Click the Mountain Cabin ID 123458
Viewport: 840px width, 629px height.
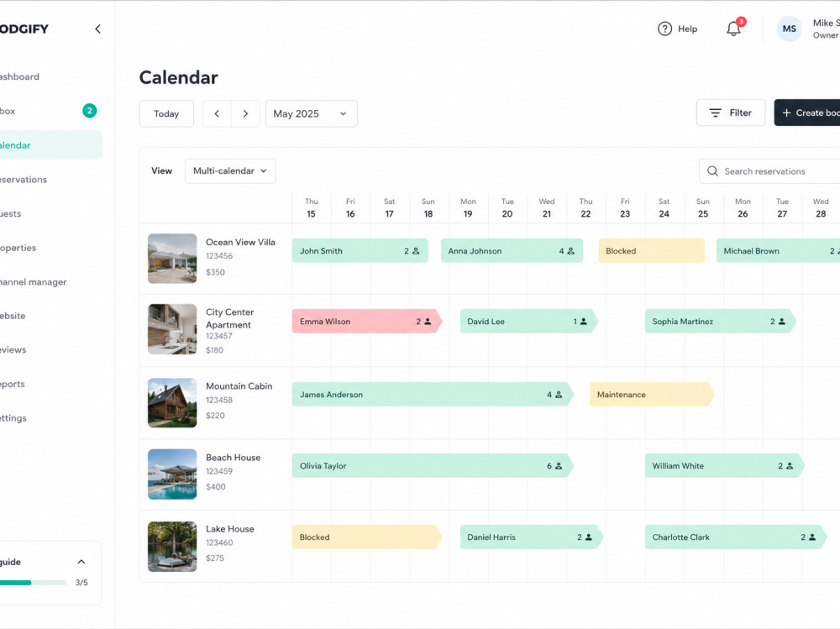coord(219,400)
